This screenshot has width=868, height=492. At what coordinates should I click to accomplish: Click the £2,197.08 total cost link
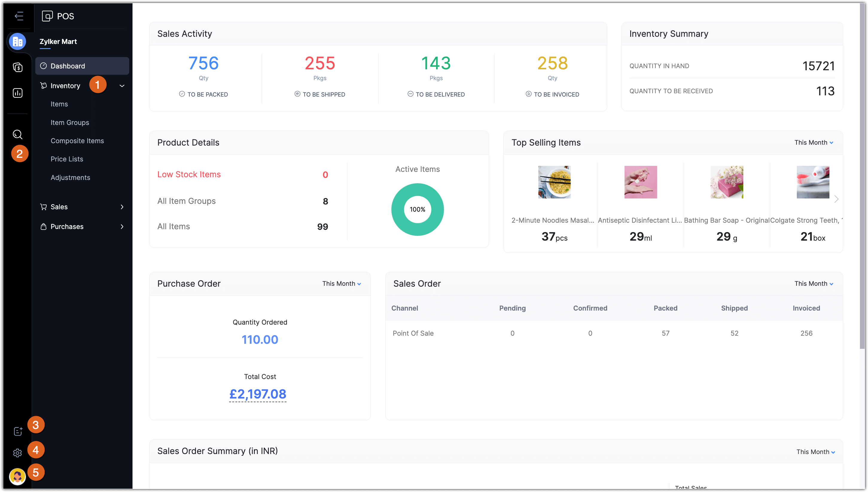tap(258, 394)
